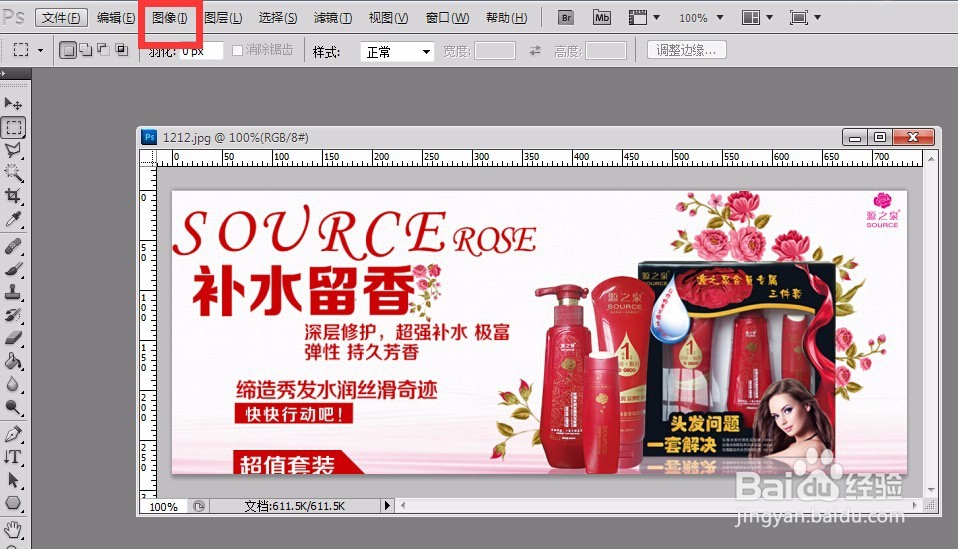Select the Polygonal Lasso tool
Screen dimensions: 958x549
tap(13, 150)
